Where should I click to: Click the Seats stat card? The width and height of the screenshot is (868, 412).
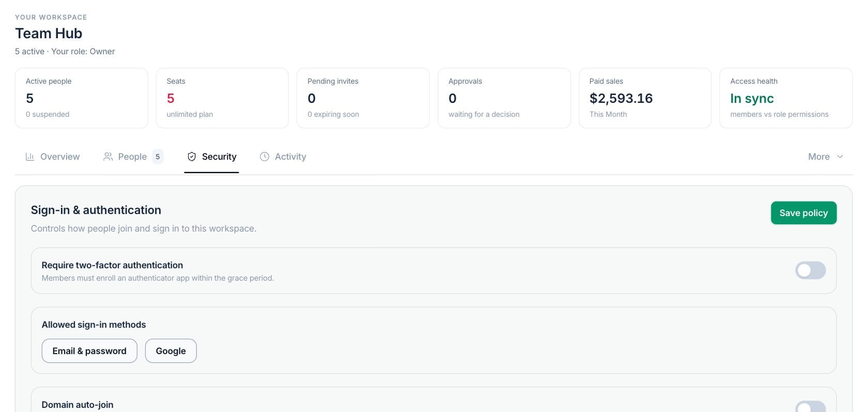click(x=222, y=98)
